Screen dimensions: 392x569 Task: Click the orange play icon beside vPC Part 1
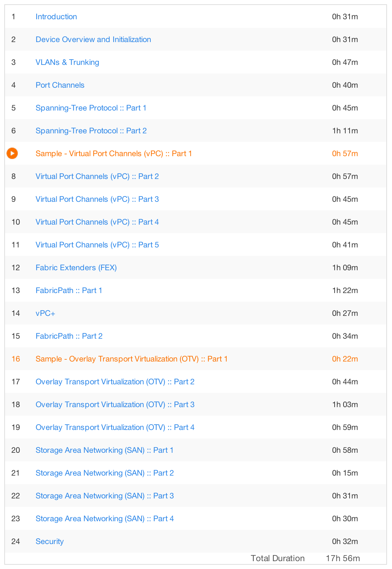pyautogui.click(x=12, y=153)
